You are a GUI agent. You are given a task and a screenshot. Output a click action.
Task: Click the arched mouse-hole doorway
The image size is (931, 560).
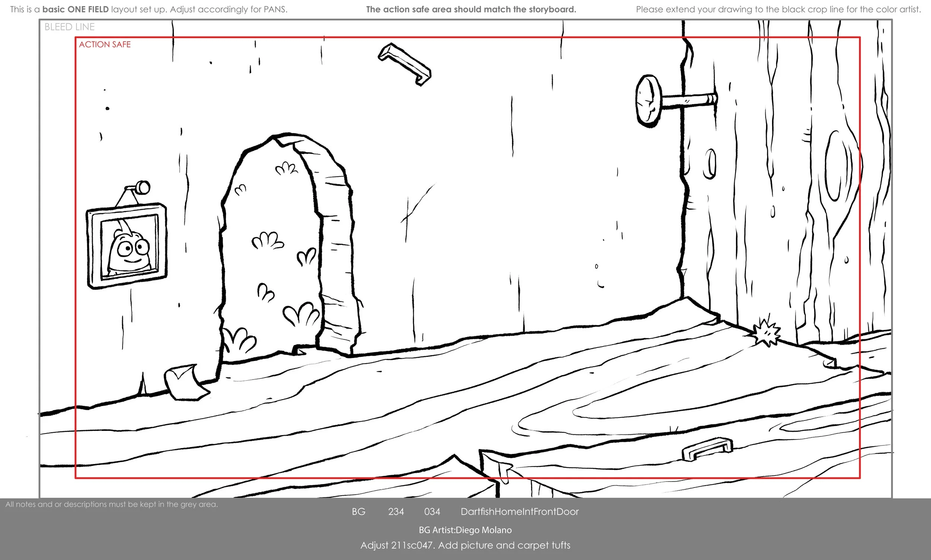click(287, 245)
